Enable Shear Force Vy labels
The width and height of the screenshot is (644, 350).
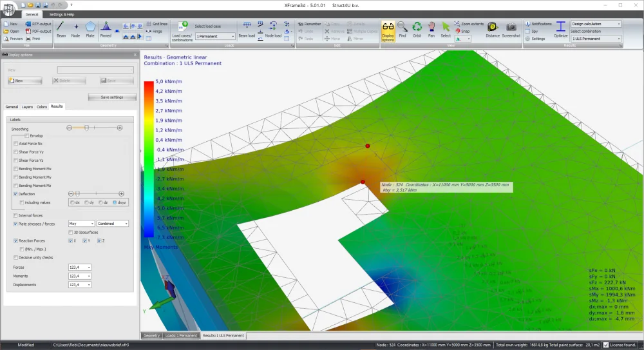tap(15, 152)
